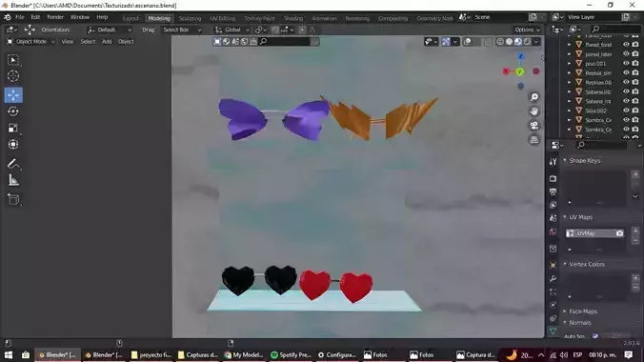Choose the Measure ruler tool
The width and height of the screenshot is (644, 362).
point(13,180)
